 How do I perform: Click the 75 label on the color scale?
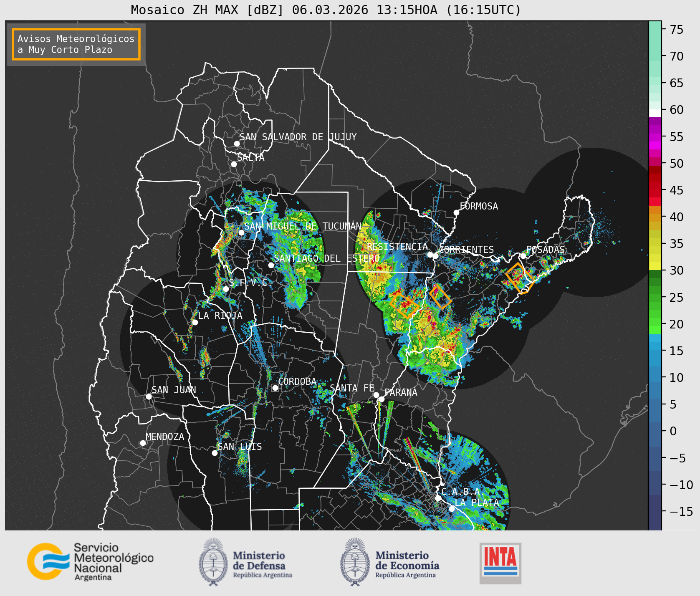pyautogui.click(x=677, y=30)
